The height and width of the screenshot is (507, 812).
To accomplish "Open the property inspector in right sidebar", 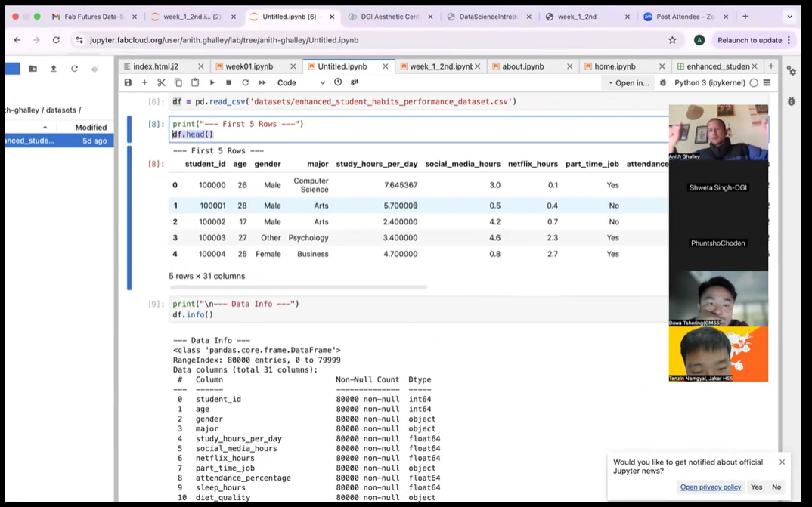I will point(791,71).
